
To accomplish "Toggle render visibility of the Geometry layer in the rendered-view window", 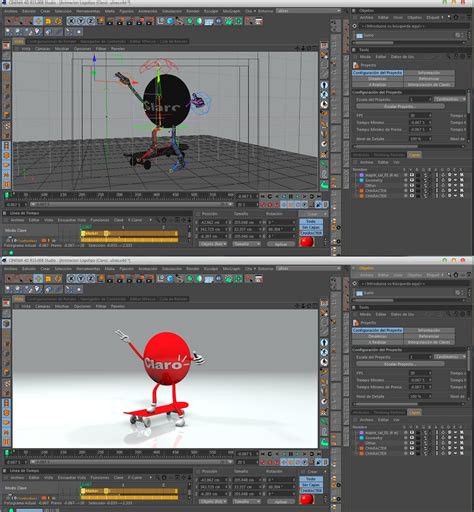I will click(x=418, y=438).
